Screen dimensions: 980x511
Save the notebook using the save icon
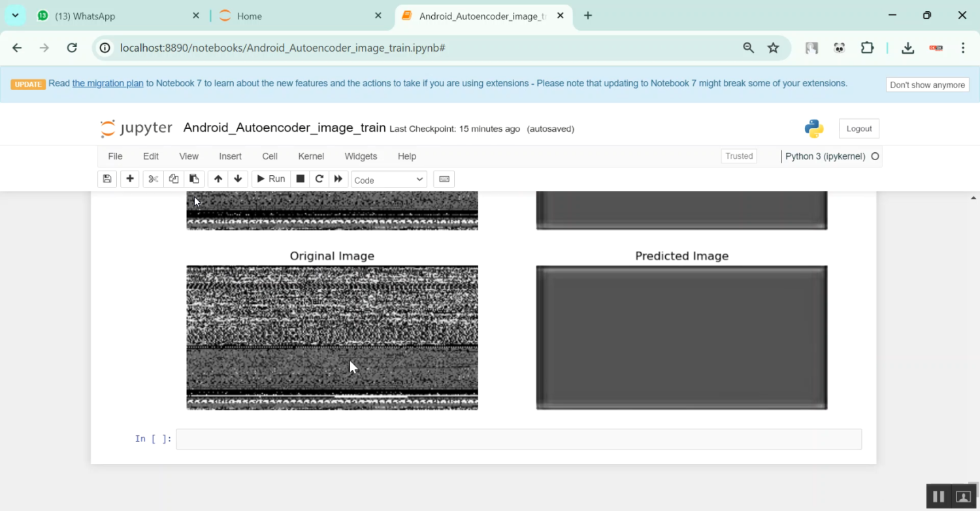[107, 178]
